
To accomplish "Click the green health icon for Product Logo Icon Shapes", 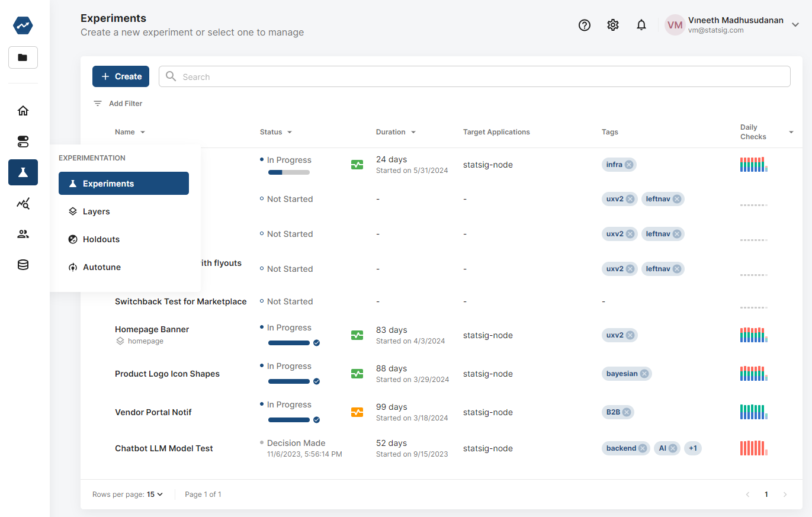I will coord(357,374).
